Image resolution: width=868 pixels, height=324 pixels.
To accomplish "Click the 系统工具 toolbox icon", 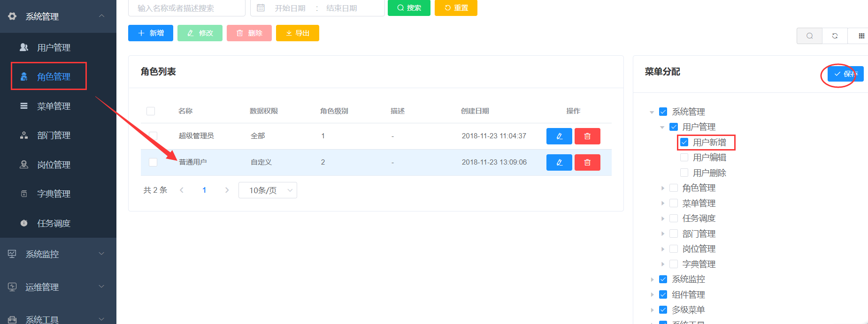I will click(12, 319).
